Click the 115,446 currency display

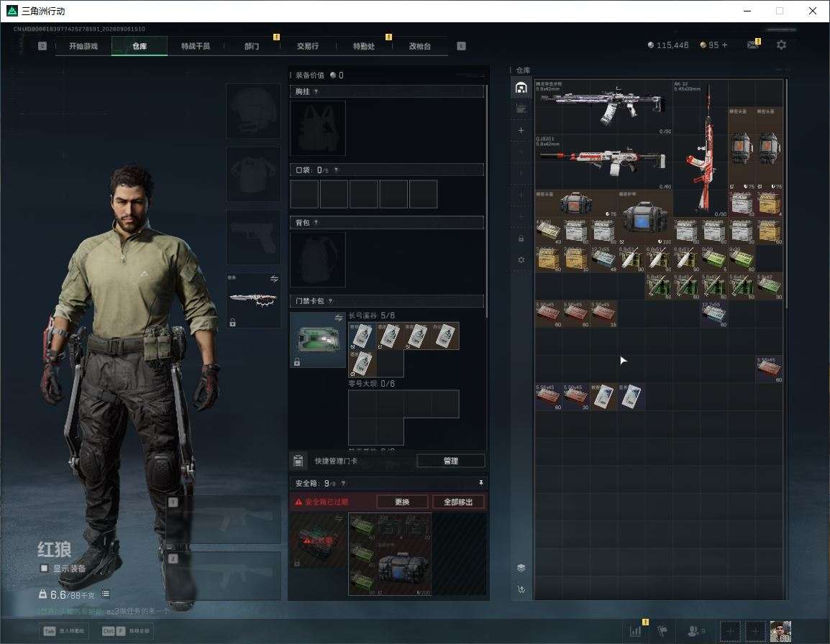point(668,45)
